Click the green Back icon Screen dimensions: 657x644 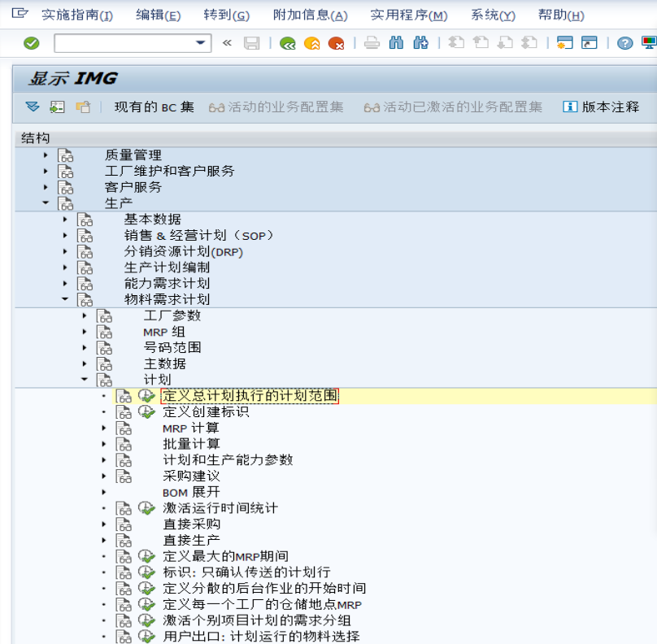288,43
